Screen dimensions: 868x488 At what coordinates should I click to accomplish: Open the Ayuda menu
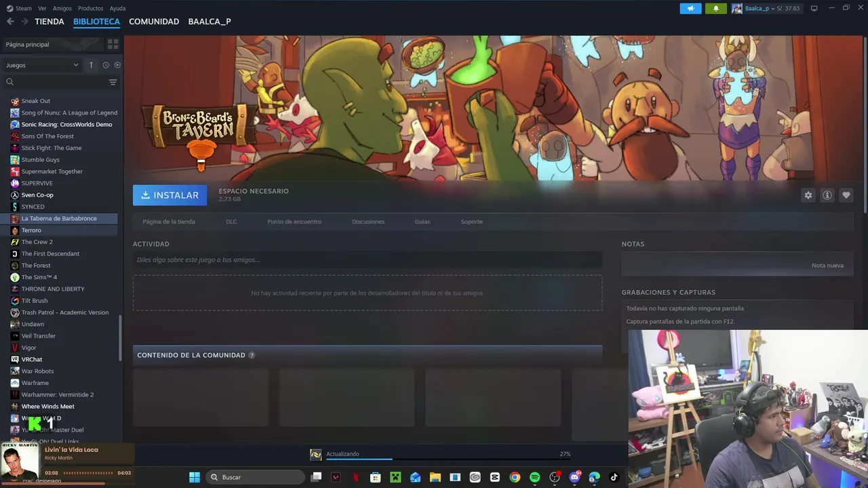tap(118, 8)
